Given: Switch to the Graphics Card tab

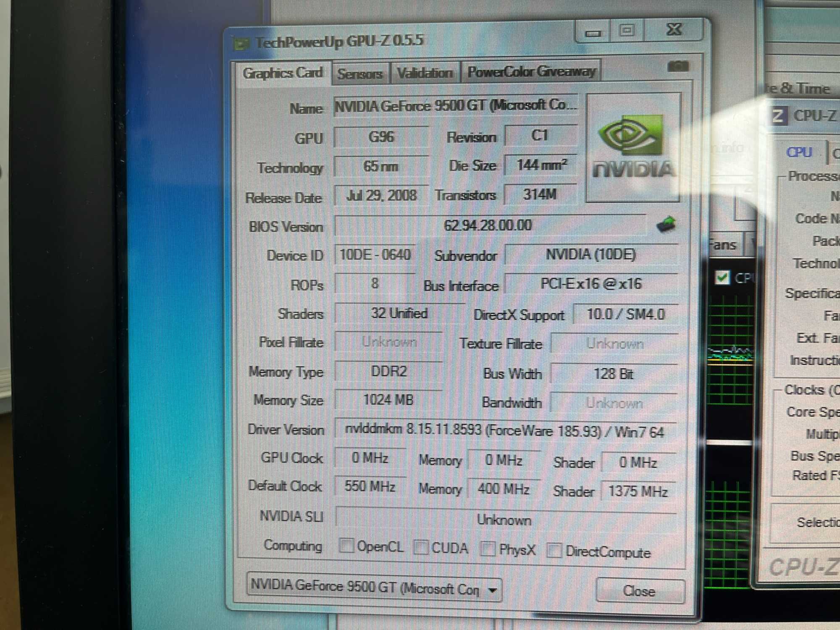Looking at the screenshot, I should click(x=283, y=73).
